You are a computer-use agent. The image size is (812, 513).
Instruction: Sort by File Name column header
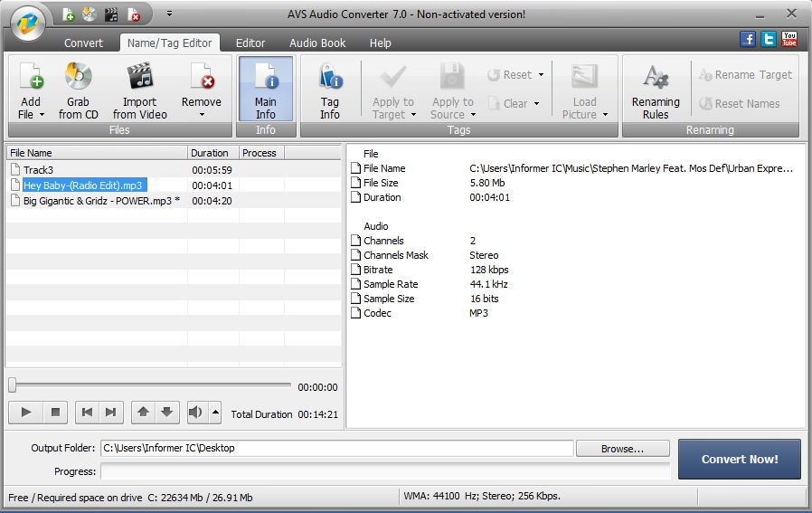click(97, 153)
